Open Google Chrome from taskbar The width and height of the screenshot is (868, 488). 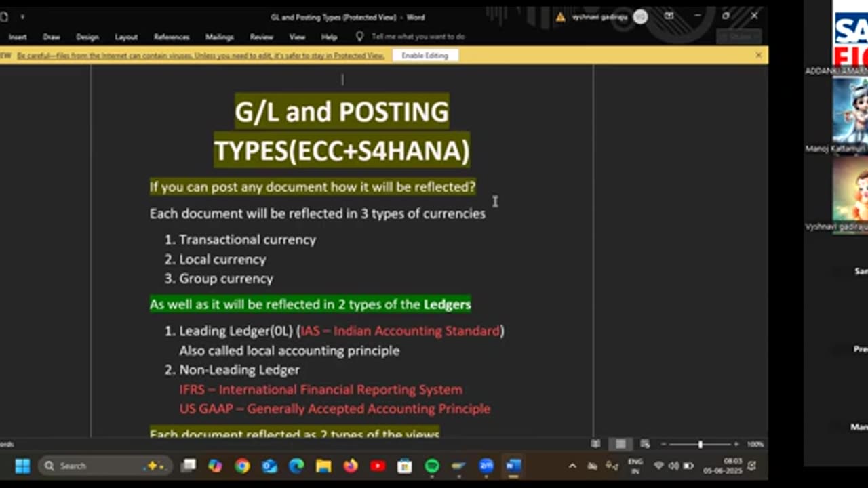[x=242, y=466]
